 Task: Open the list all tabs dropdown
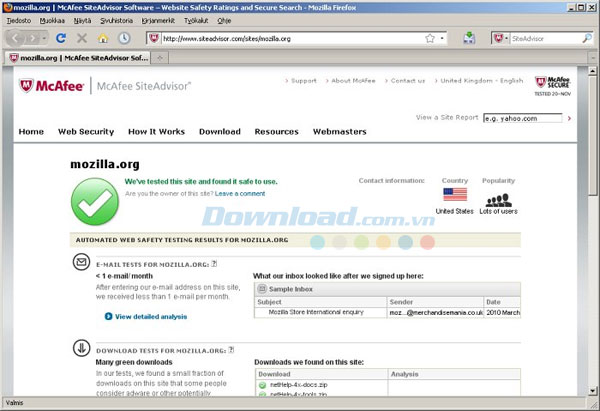click(593, 58)
